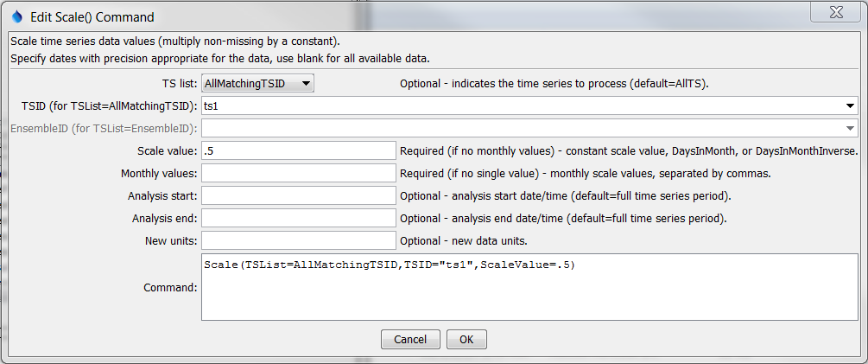Click into the Analysis start field

click(298, 195)
